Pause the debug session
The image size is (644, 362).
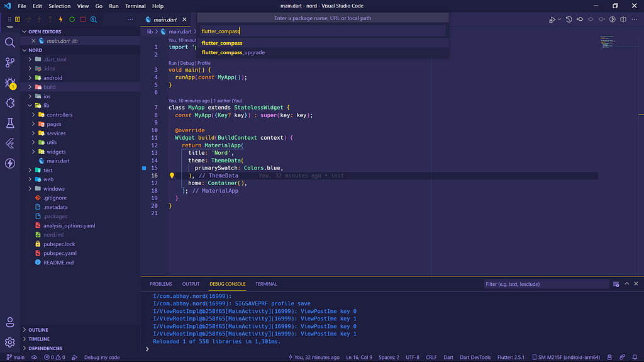point(18,20)
